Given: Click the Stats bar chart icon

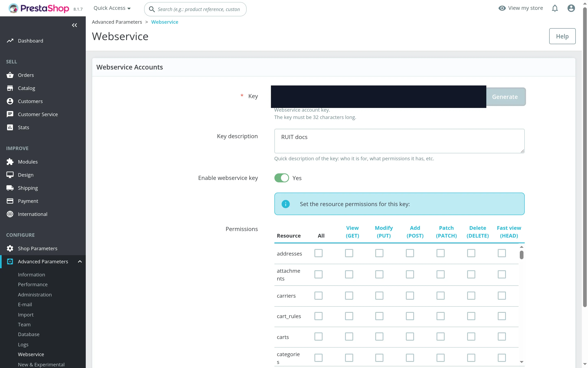Looking at the screenshot, I should tap(10, 127).
